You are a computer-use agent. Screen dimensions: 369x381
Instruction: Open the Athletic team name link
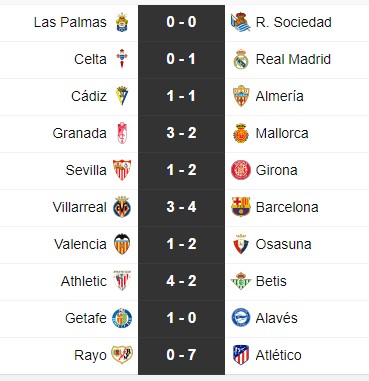click(84, 281)
